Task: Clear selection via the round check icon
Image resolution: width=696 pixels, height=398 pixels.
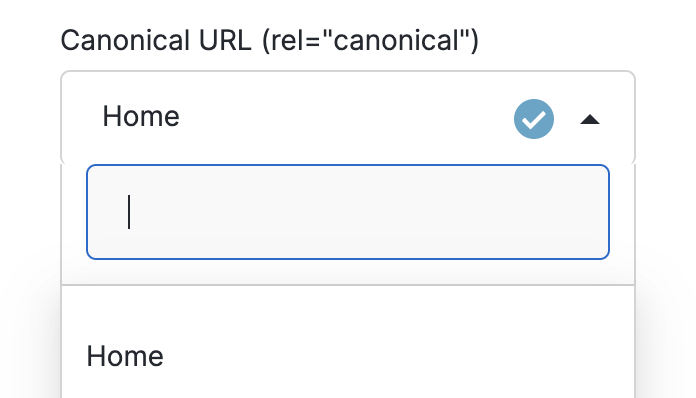Action: click(534, 119)
